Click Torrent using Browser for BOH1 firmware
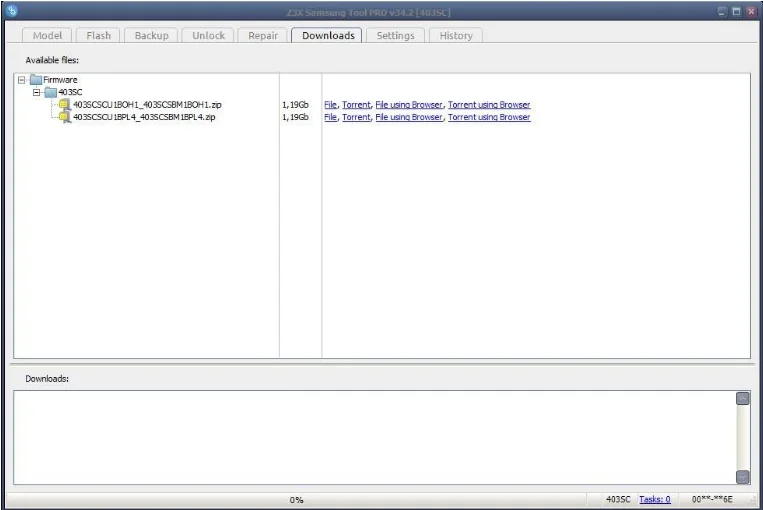Viewport: 763px width, 510px height. click(489, 105)
